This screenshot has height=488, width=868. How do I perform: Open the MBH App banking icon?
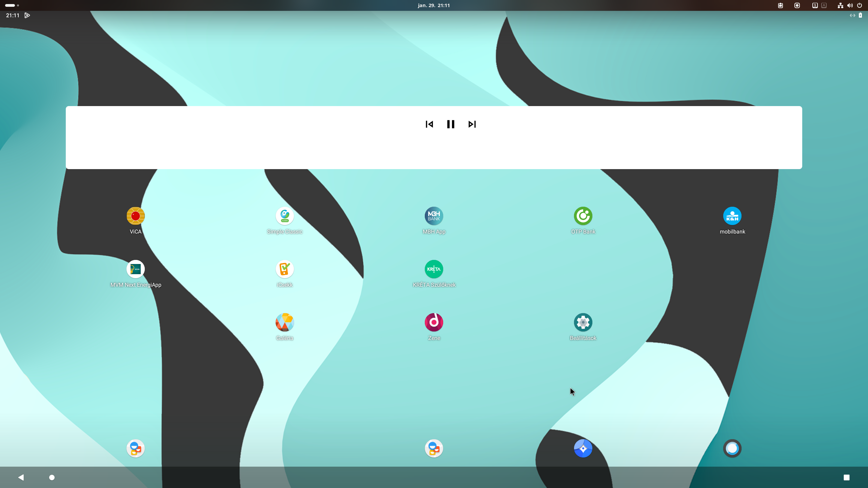click(x=434, y=216)
